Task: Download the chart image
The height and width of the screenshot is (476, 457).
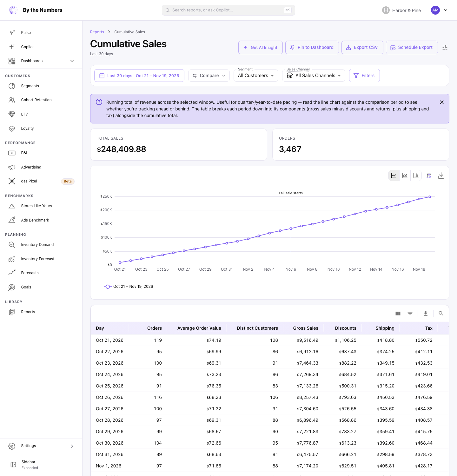Action: point(441,175)
